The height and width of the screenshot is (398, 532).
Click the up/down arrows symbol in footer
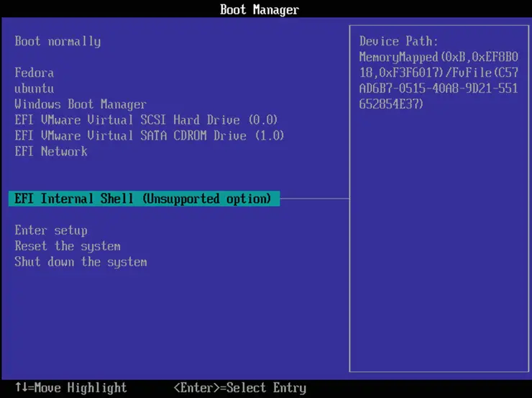point(21,389)
